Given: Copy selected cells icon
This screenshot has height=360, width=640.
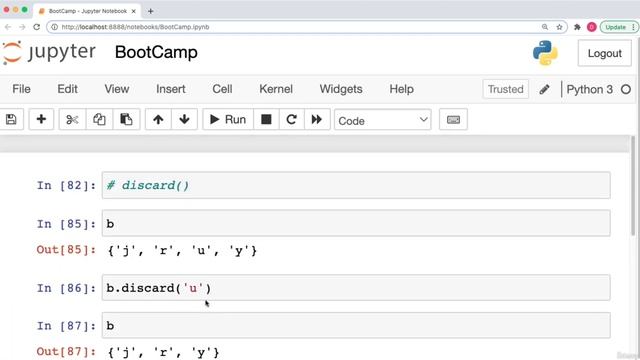Looking at the screenshot, I should [99, 119].
